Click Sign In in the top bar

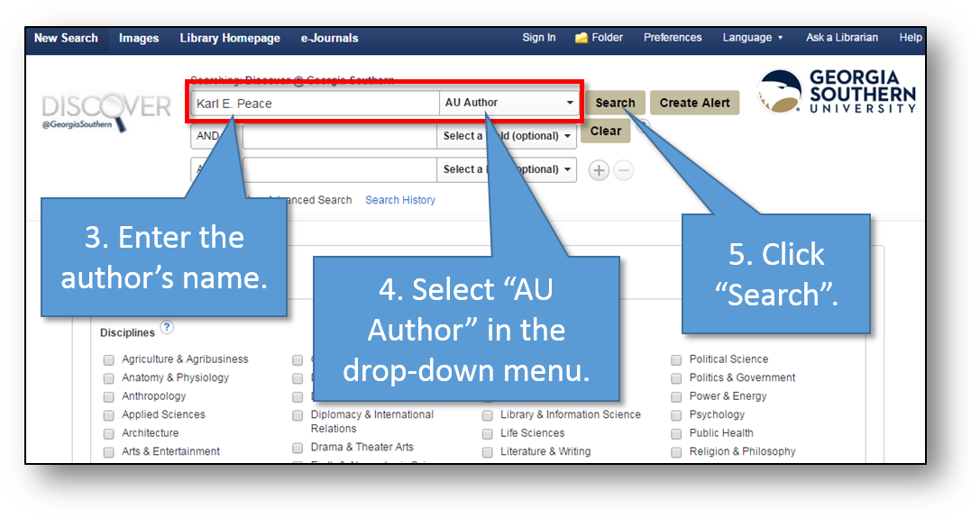tap(539, 38)
